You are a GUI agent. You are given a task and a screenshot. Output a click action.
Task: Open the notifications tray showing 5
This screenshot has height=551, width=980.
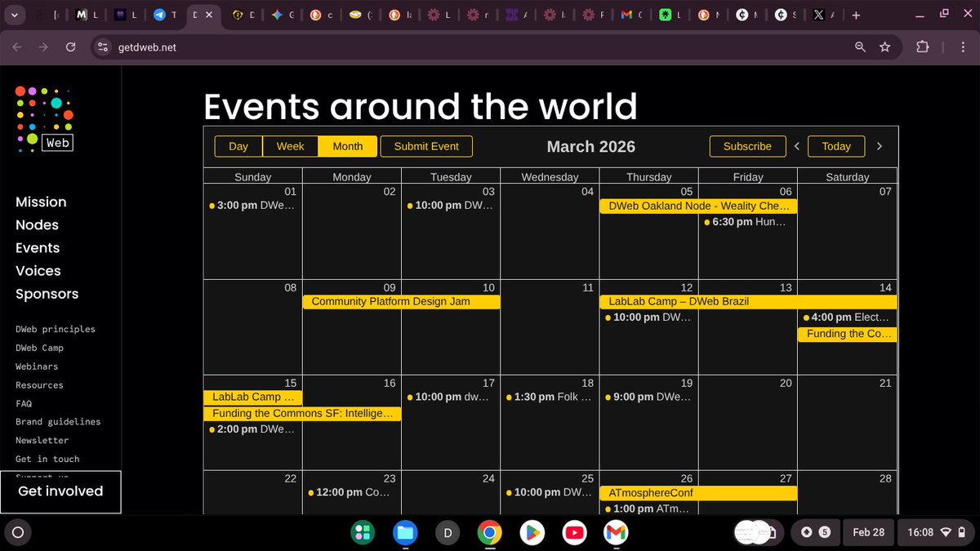pos(816,532)
